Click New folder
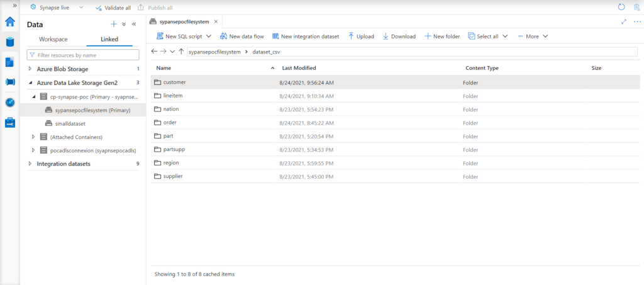Viewport: 644px width, 285px height. click(442, 36)
